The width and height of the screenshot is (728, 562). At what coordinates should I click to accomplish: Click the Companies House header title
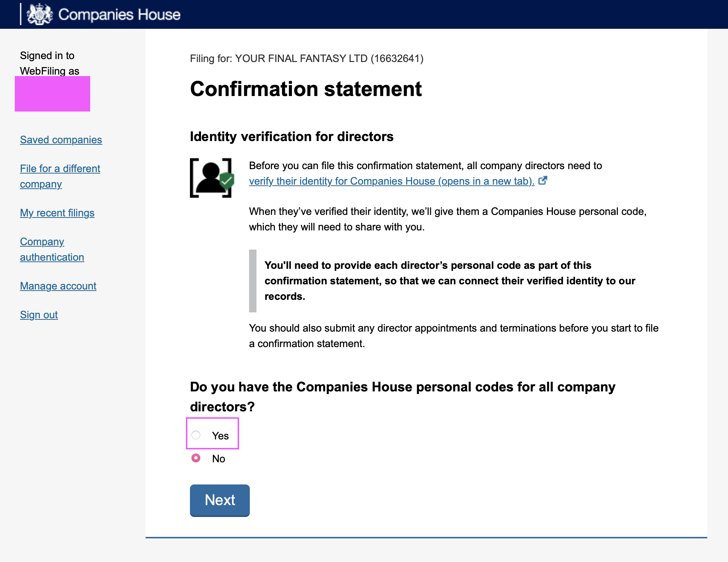pyautogui.click(x=119, y=14)
